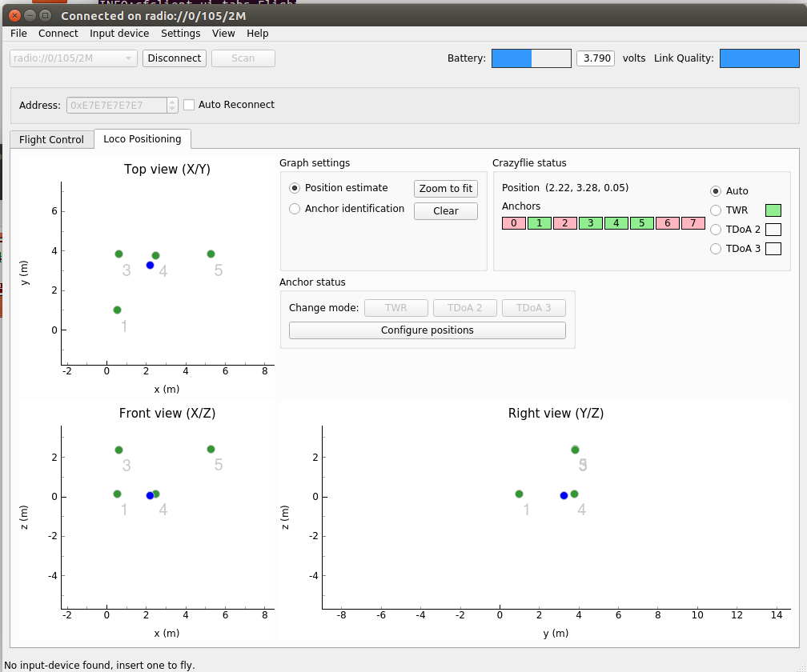Select the Position estimate radio option

coord(295,188)
